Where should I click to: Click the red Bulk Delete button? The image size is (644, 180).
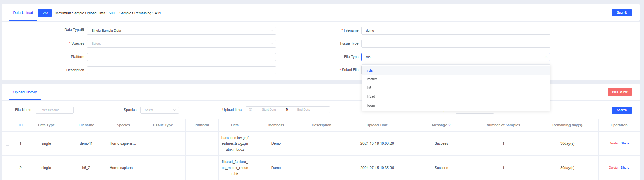click(619, 92)
